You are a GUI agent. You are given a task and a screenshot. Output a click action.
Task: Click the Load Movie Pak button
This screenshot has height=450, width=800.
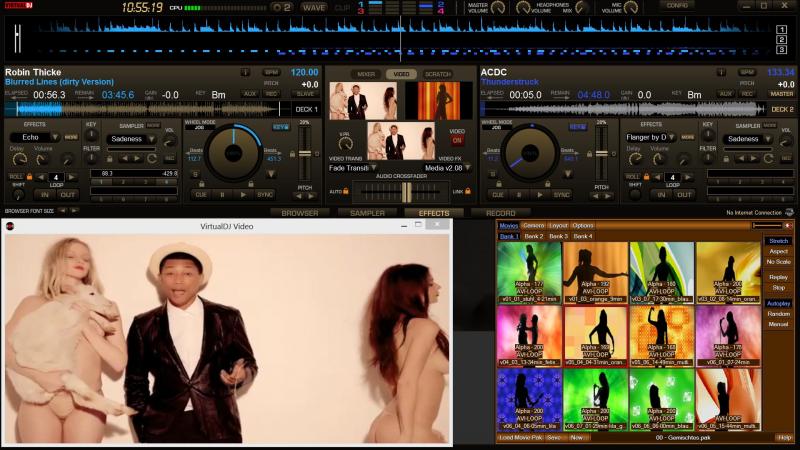518,438
